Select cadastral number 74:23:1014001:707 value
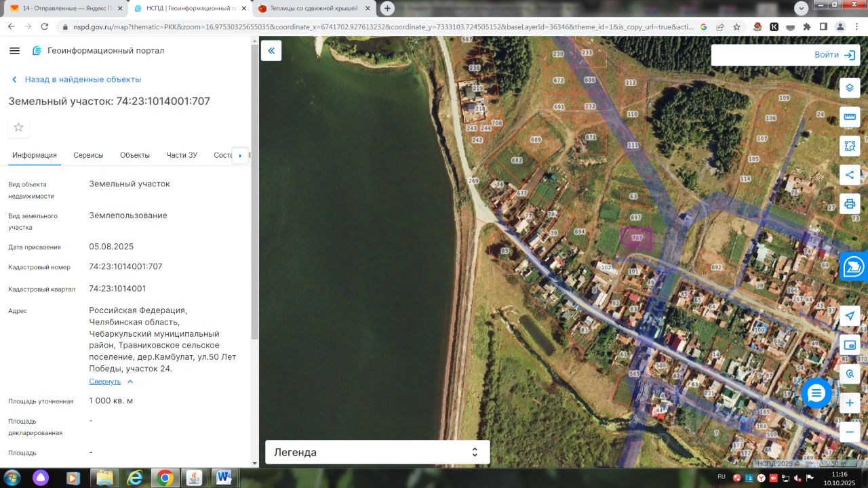 pyautogui.click(x=125, y=266)
